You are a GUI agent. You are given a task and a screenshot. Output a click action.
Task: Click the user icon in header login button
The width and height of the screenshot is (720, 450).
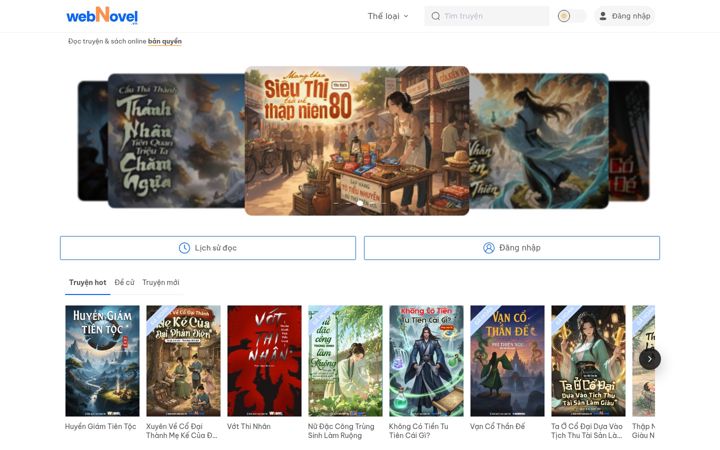pyautogui.click(x=603, y=16)
